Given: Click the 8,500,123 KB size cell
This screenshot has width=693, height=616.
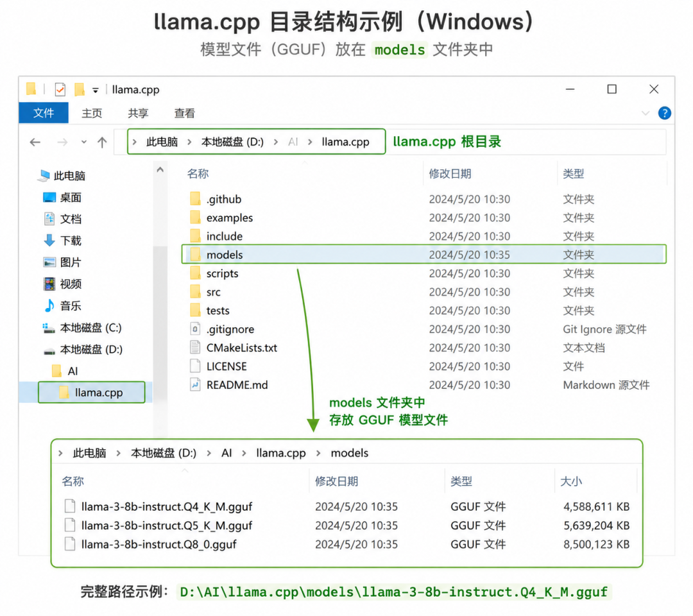Looking at the screenshot, I should coord(596,544).
